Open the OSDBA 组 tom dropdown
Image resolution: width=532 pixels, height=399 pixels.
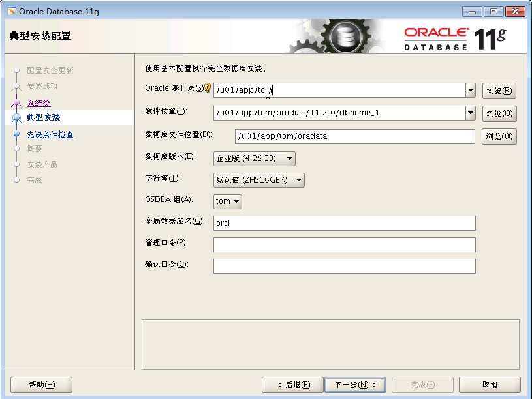(x=228, y=201)
